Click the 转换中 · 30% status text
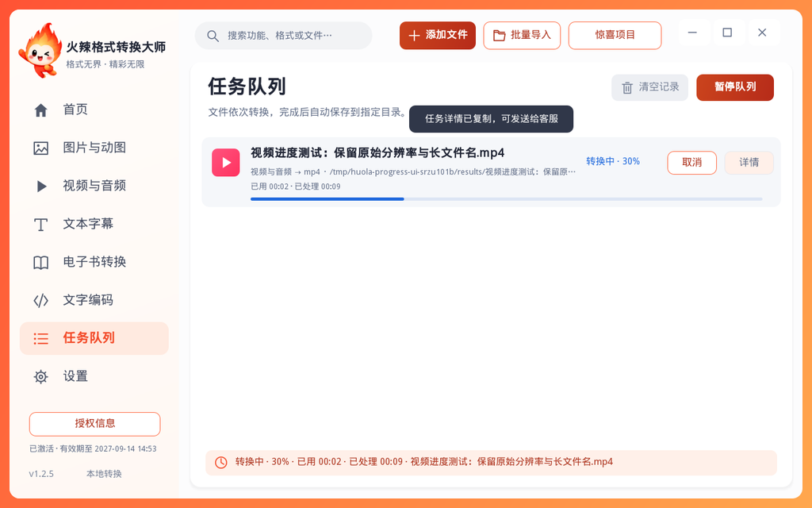This screenshot has height=508, width=812. pyautogui.click(x=613, y=161)
